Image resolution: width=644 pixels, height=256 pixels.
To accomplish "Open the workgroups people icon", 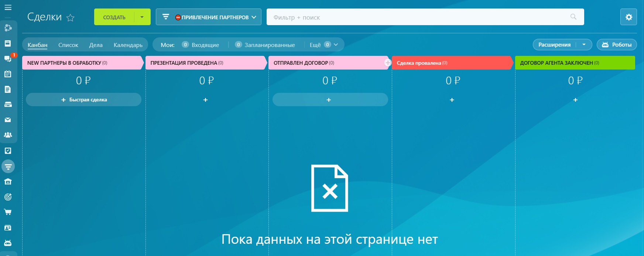I will click(x=8, y=135).
